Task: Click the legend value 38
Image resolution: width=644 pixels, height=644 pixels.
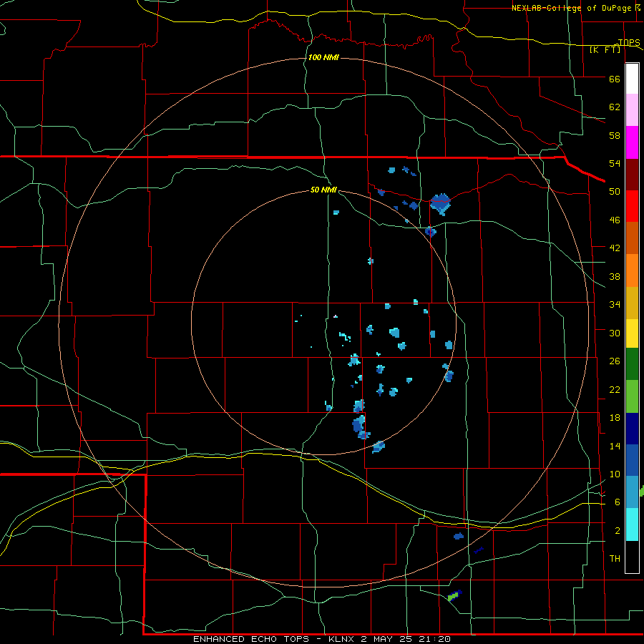Action: click(x=615, y=276)
